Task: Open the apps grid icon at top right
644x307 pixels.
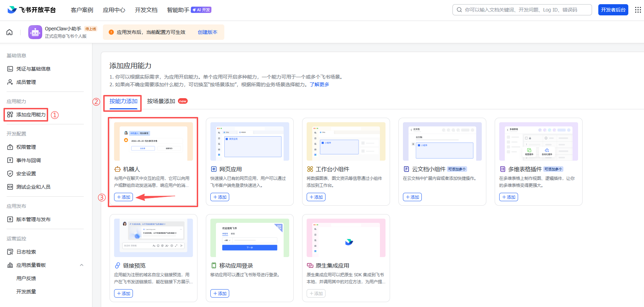Action: coord(638,10)
